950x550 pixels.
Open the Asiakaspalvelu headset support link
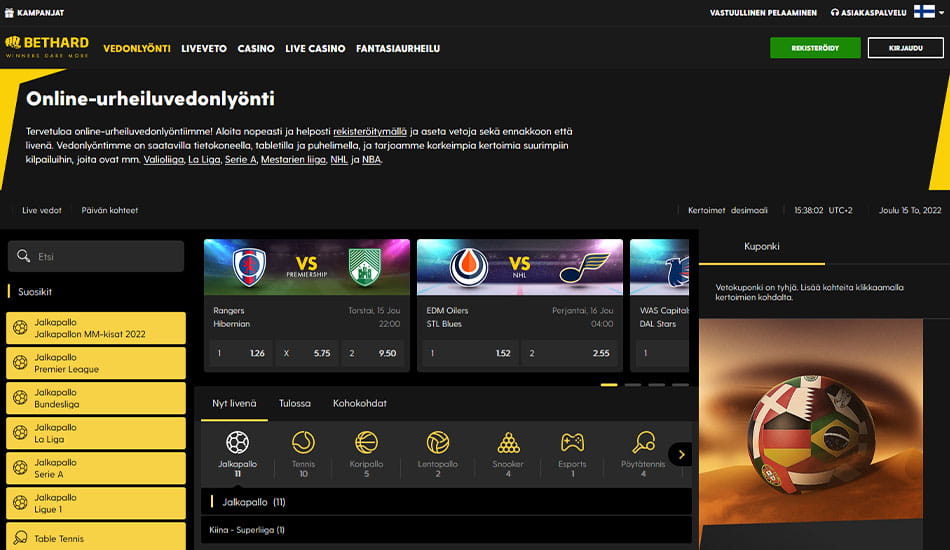tap(868, 12)
